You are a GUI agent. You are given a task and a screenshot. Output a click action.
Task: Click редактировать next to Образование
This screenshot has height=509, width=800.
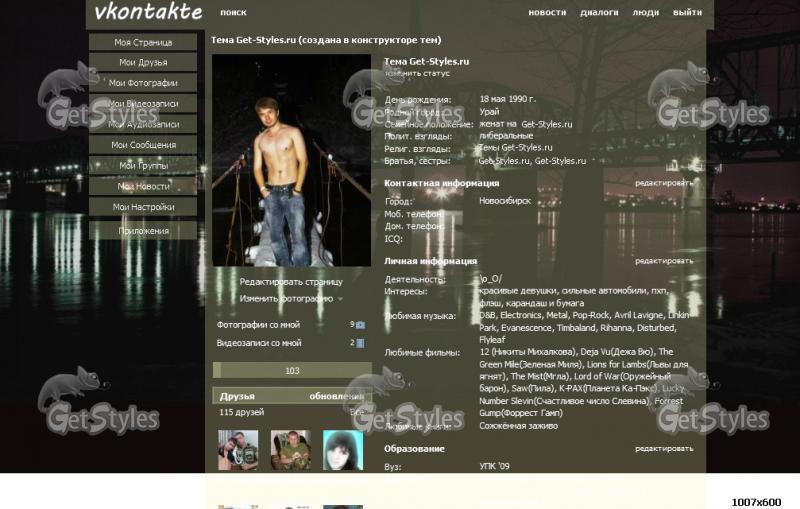tap(664, 448)
